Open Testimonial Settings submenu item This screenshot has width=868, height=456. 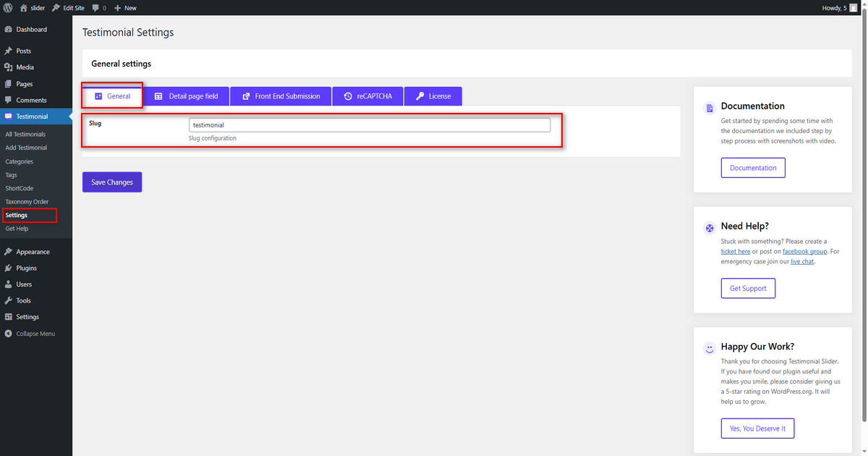17,215
